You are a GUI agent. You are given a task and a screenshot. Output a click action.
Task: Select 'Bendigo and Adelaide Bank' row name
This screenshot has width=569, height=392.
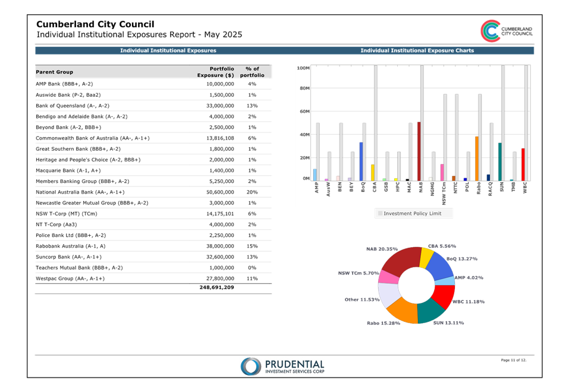(x=81, y=116)
